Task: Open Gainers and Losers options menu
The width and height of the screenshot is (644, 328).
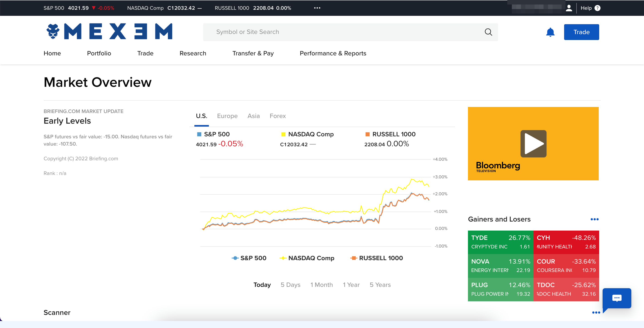Action: coord(594,219)
